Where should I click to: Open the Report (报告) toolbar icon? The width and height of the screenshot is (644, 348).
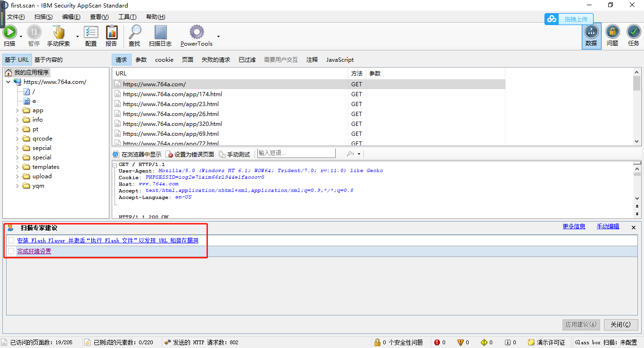112,32
